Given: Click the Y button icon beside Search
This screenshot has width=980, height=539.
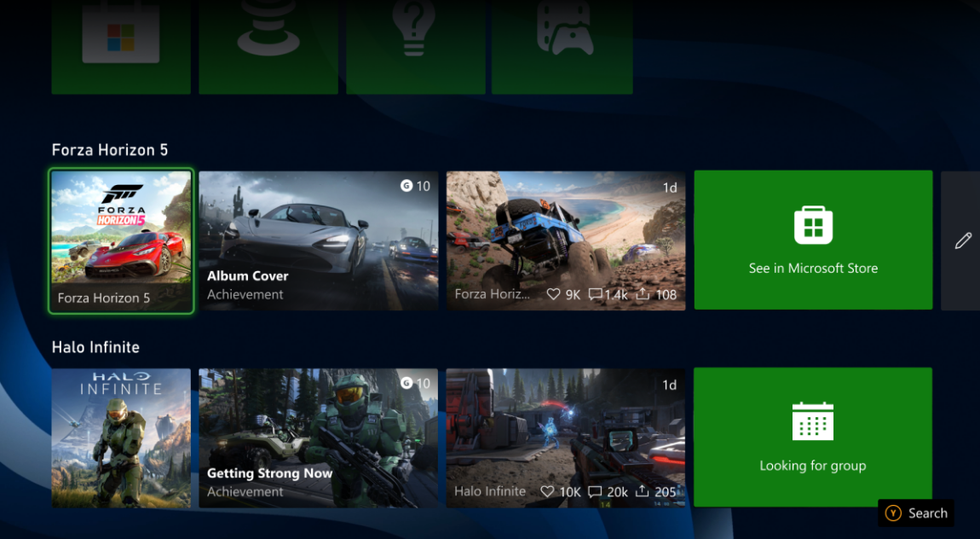Looking at the screenshot, I should tap(894, 513).
